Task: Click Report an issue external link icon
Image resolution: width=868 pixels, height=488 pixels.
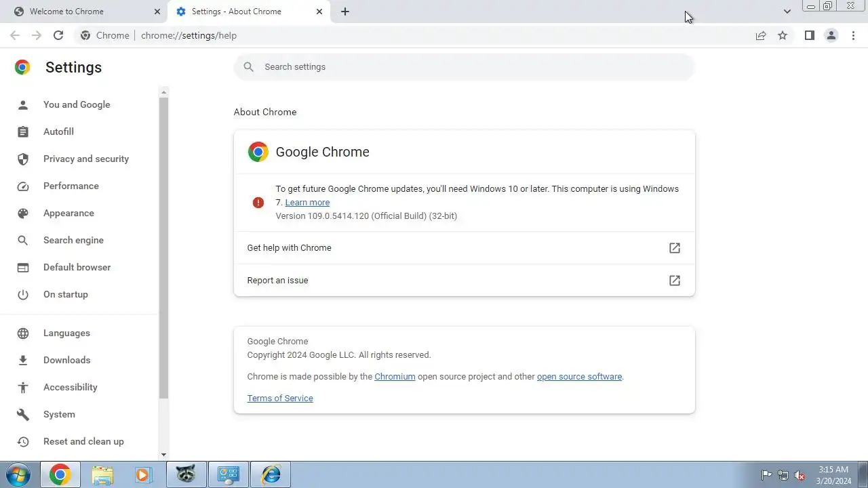Action: click(x=675, y=281)
